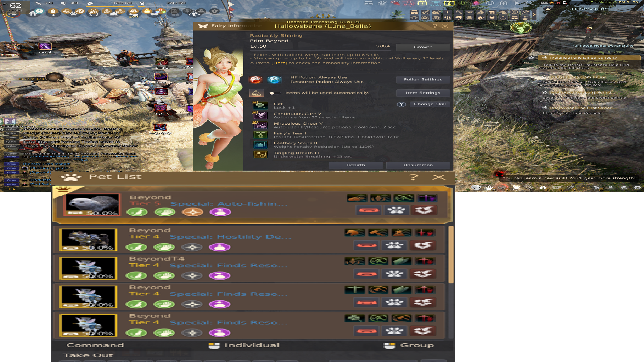The height and width of the screenshot is (362, 644).
Task: Toggle the Tier 5 pet's orange special skill
Action: tap(193, 212)
